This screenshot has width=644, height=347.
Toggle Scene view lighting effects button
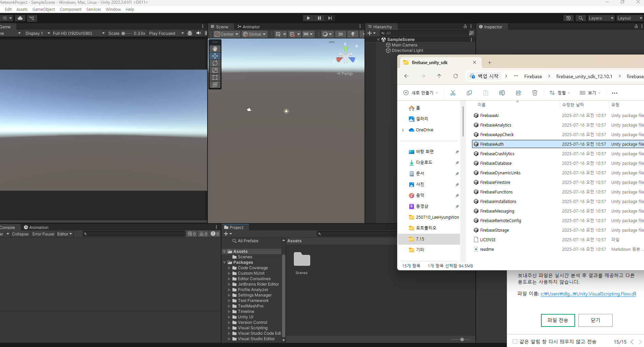pos(353,34)
